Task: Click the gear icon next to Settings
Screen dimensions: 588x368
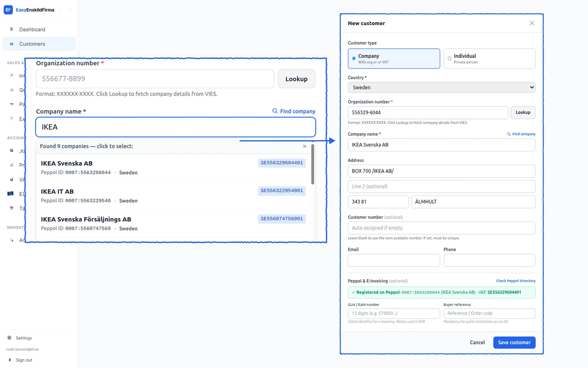Action: (x=9, y=338)
